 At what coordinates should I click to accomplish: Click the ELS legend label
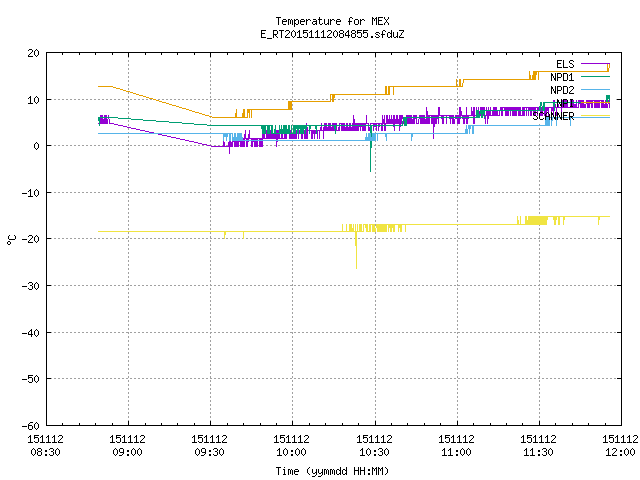pos(565,64)
